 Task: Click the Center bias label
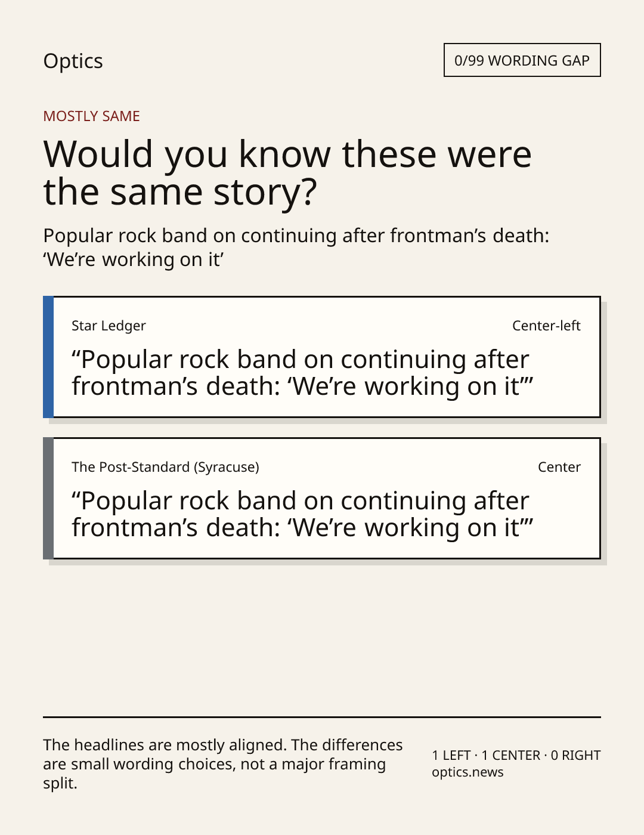[x=559, y=467]
